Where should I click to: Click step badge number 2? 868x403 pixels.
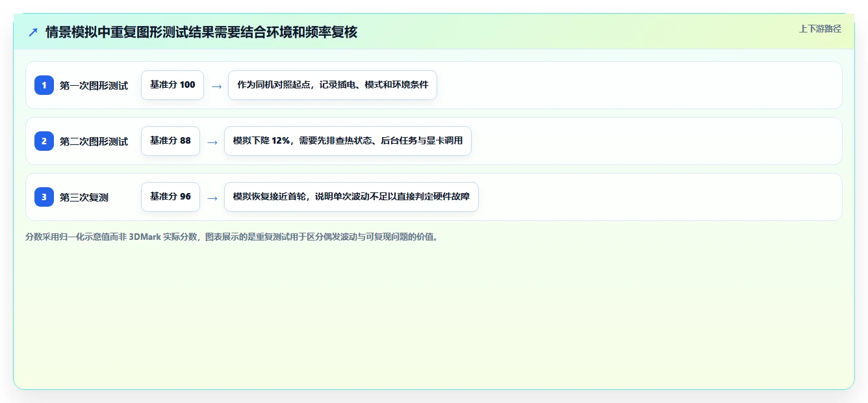[x=44, y=141]
